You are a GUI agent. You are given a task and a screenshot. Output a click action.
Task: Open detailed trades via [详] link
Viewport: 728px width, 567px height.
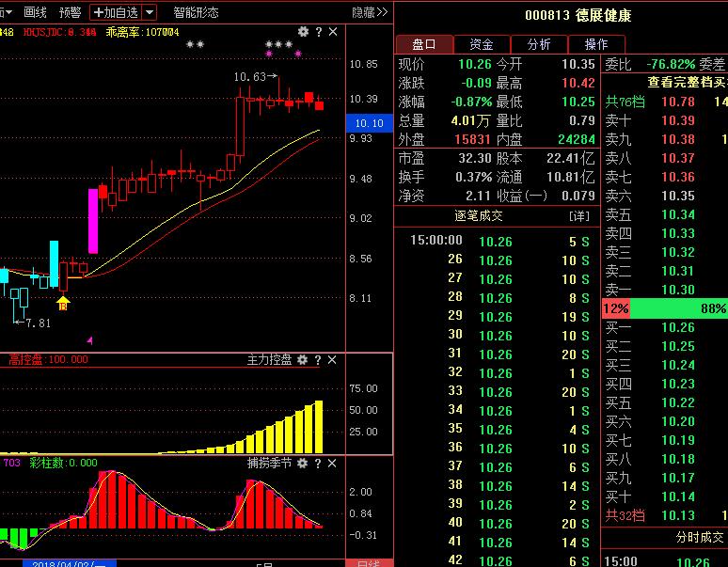pos(579,216)
